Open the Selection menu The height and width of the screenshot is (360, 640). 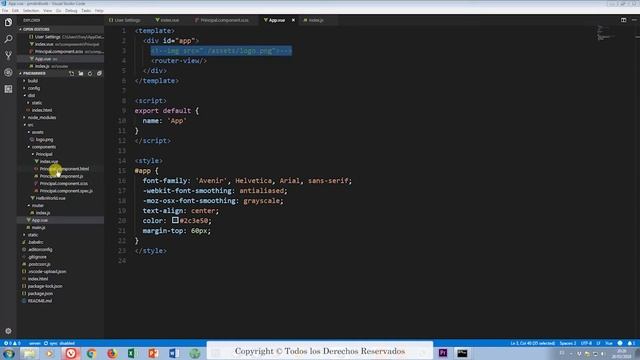pos(31,11)
